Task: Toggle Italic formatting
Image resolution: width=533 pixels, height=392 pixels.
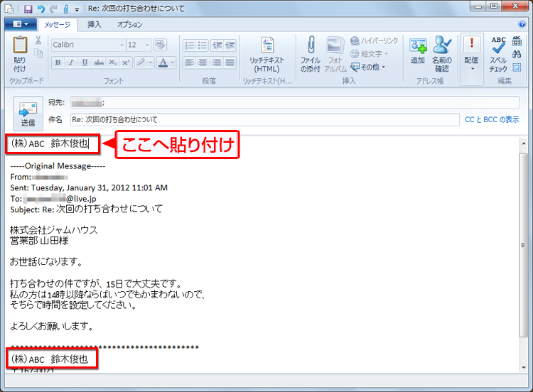Action: point(71,62)
